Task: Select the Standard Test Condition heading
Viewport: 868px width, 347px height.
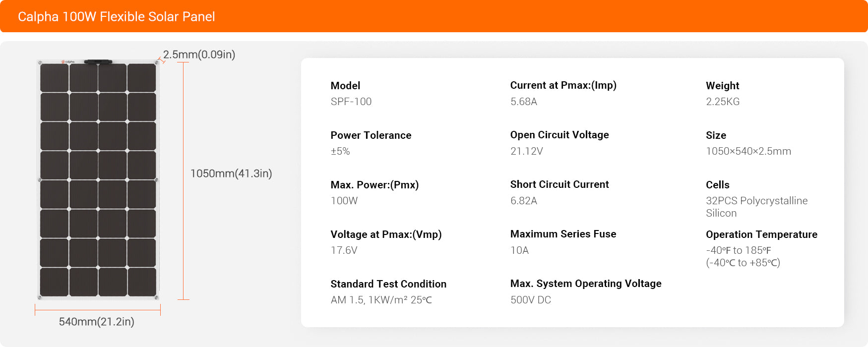Action: pyautogui.click(x=388, y=284)
